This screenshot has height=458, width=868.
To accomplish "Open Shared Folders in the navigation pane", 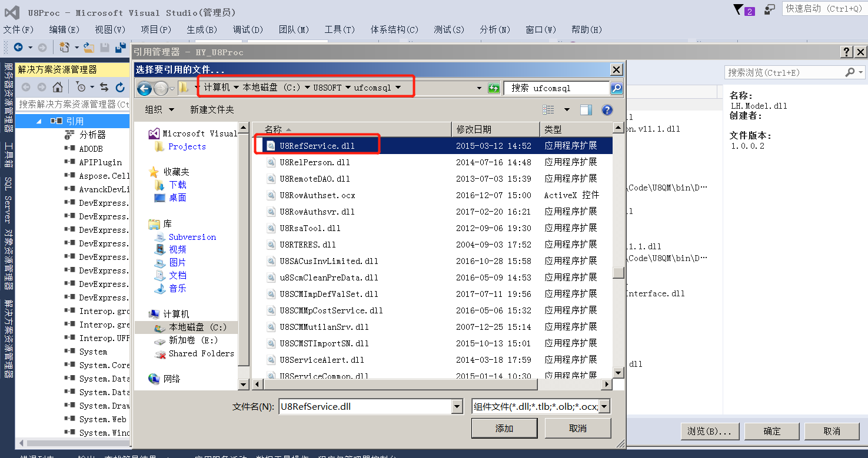I will click(x=201, y=353).
